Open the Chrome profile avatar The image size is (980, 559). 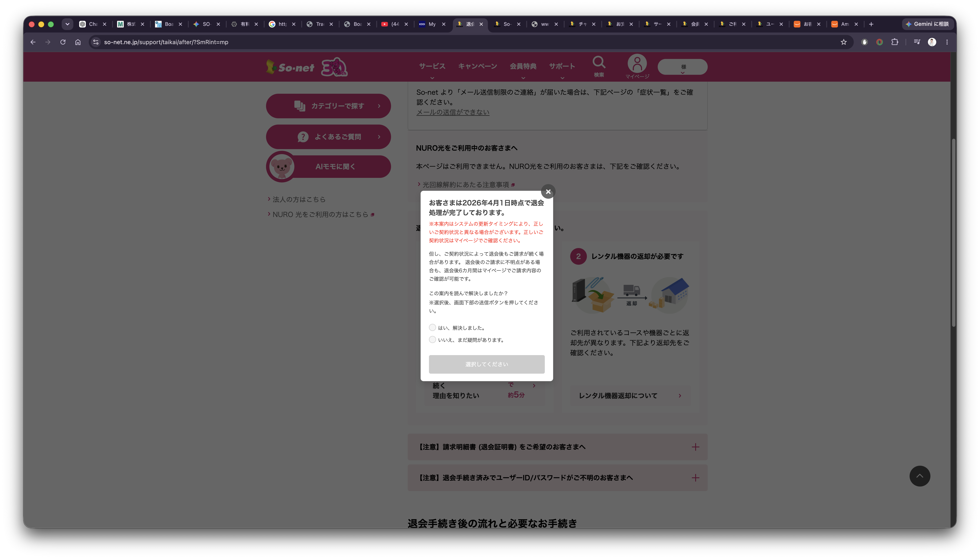[932, 42]
